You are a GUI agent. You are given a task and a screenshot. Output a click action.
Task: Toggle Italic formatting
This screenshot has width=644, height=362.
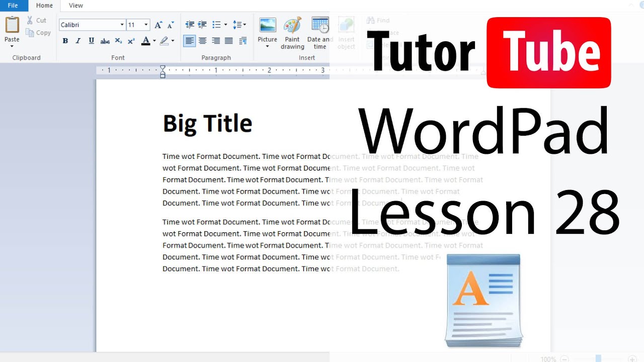pos(78,41)
